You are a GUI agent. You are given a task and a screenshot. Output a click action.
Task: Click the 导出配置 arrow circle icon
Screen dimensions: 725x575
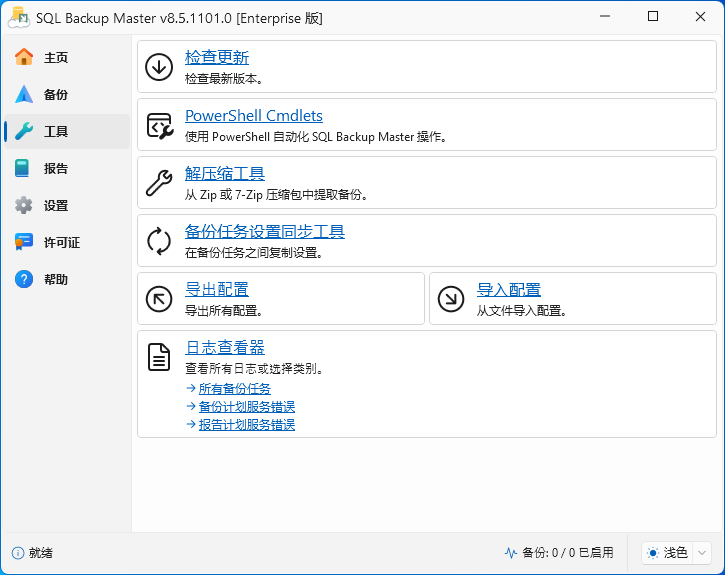pyautogui.click(x=159, y=299)
